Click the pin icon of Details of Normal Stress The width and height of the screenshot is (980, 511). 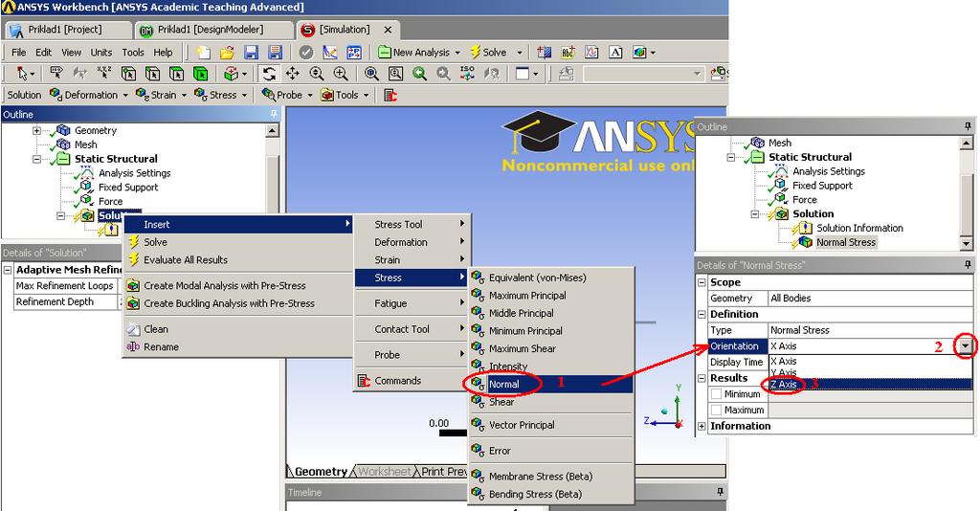[969, 265]
